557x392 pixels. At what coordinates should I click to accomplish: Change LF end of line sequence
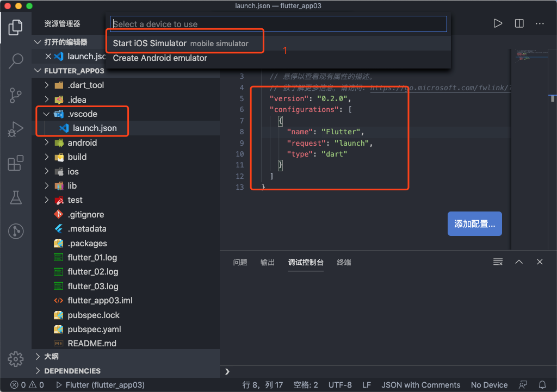pyautogui.click(x=367, y=385)
